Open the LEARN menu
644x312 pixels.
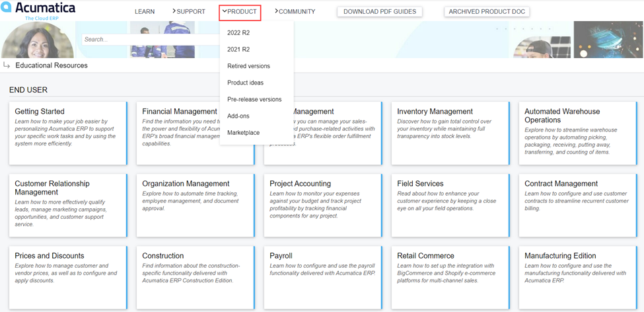click(145, 11)
